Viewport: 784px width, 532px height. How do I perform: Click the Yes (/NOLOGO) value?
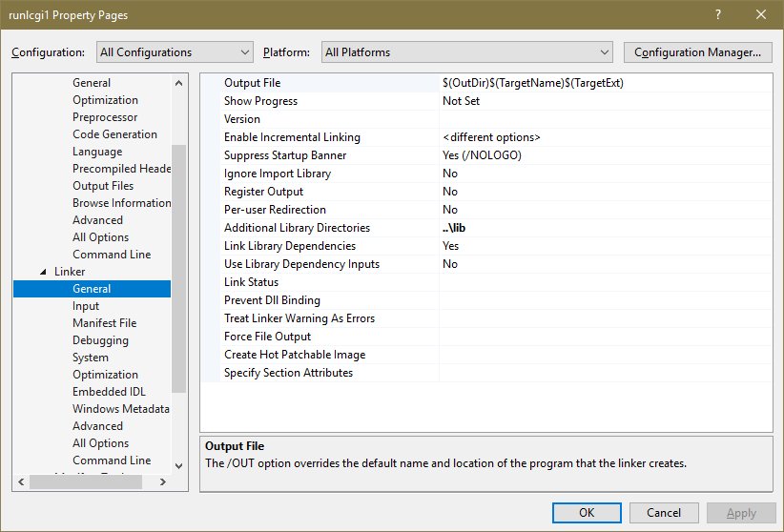[482, 155]
